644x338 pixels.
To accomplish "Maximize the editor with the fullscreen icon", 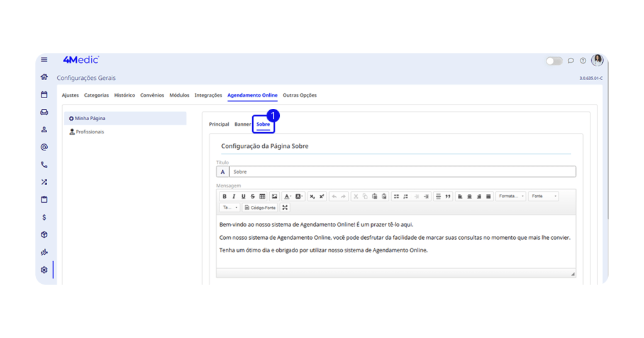I will (285, 208).
